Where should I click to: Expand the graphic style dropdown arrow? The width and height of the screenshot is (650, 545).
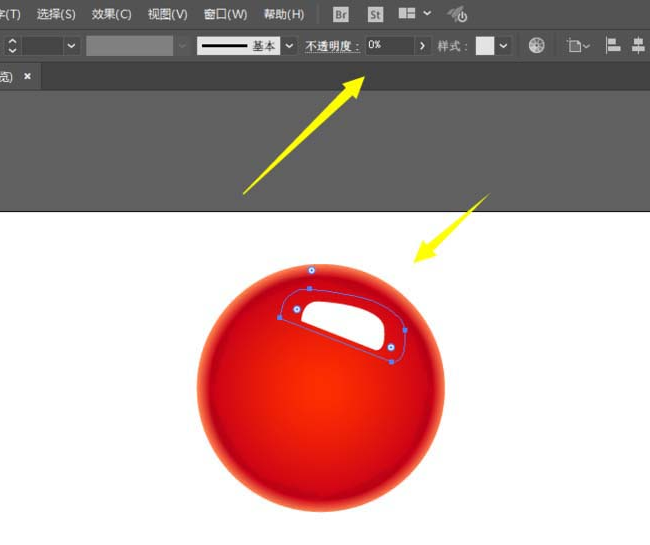[x=503, y=46]
